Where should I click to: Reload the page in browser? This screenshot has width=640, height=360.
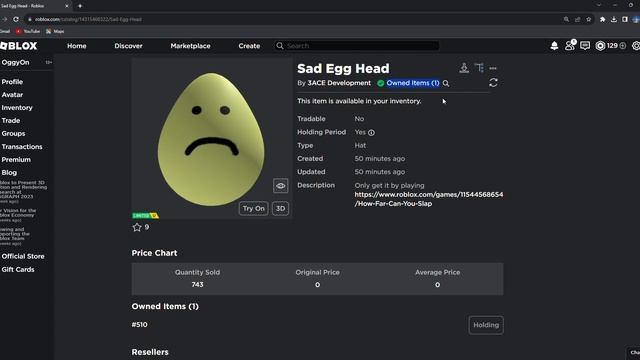16,19
